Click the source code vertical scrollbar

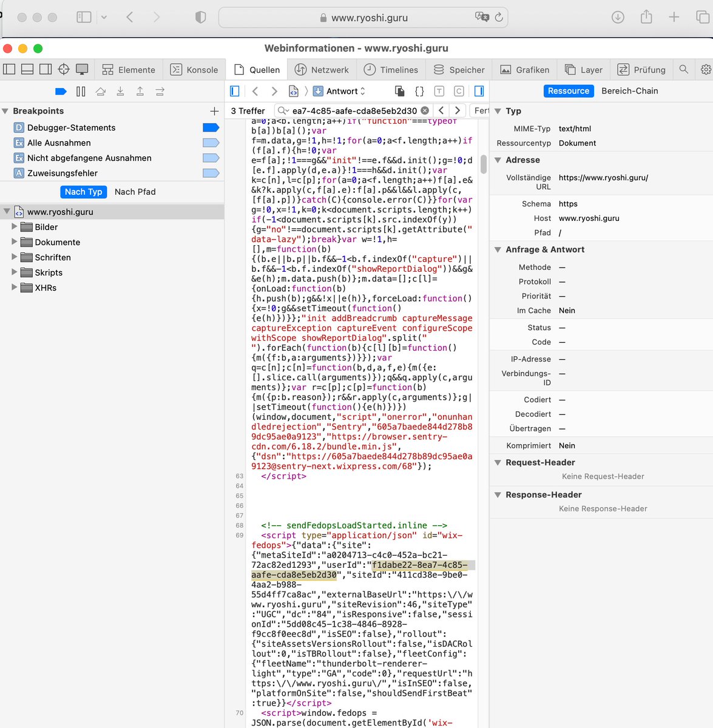(484, 164)
